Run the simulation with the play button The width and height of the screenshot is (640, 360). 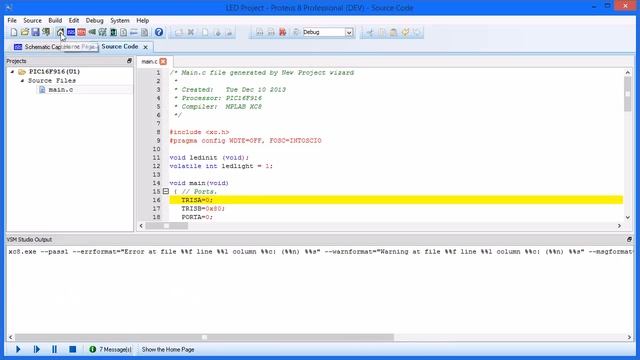[18, 349]
